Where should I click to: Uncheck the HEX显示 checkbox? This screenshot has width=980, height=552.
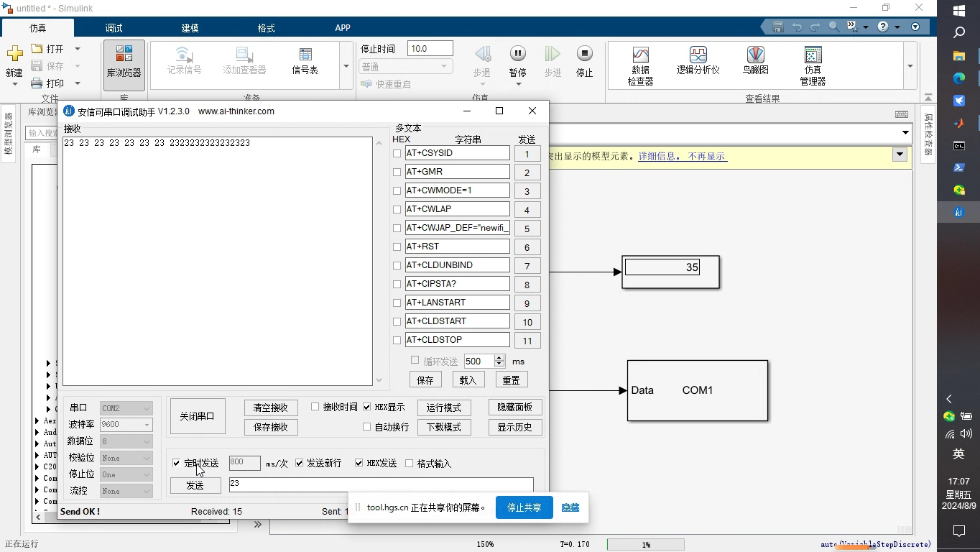[366, 408]
